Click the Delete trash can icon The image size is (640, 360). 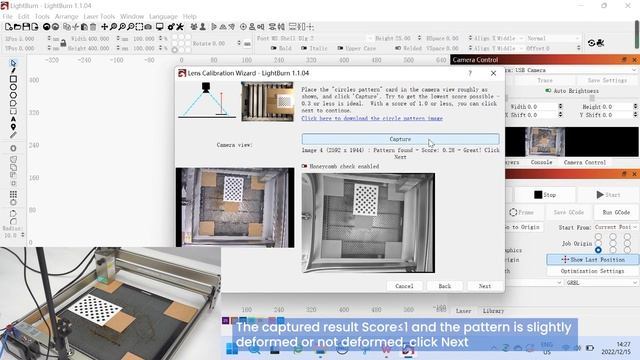93,27
